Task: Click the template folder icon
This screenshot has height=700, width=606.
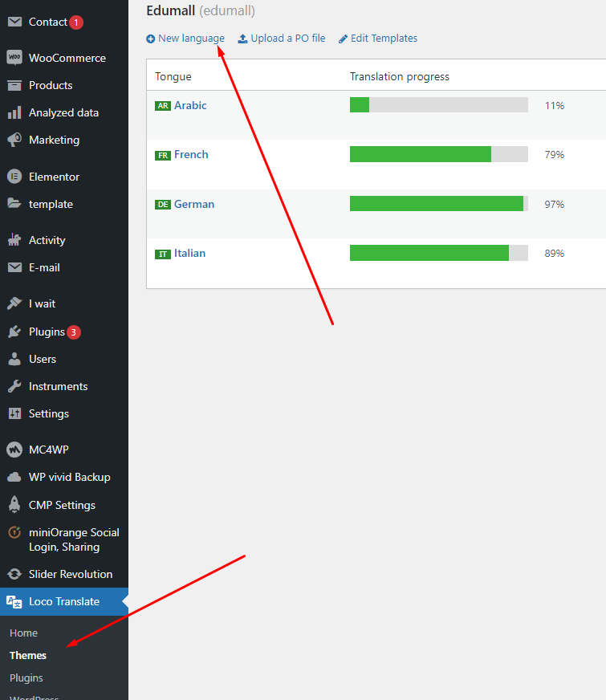Action: 14,204
